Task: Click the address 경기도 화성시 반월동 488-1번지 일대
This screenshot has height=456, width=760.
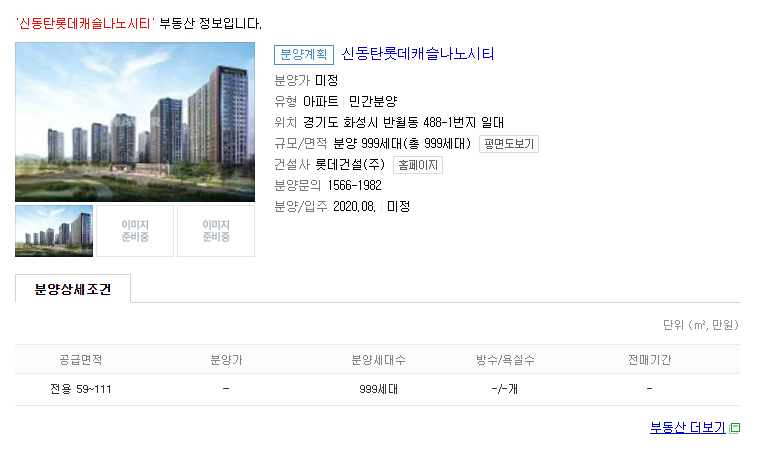Action: 403,123
